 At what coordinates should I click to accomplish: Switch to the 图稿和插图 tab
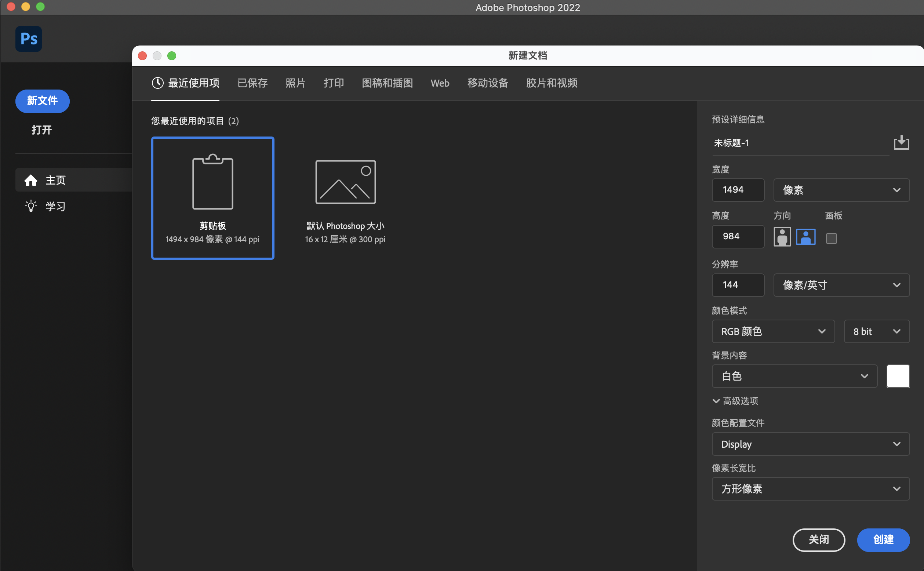(x=388, y=83)
